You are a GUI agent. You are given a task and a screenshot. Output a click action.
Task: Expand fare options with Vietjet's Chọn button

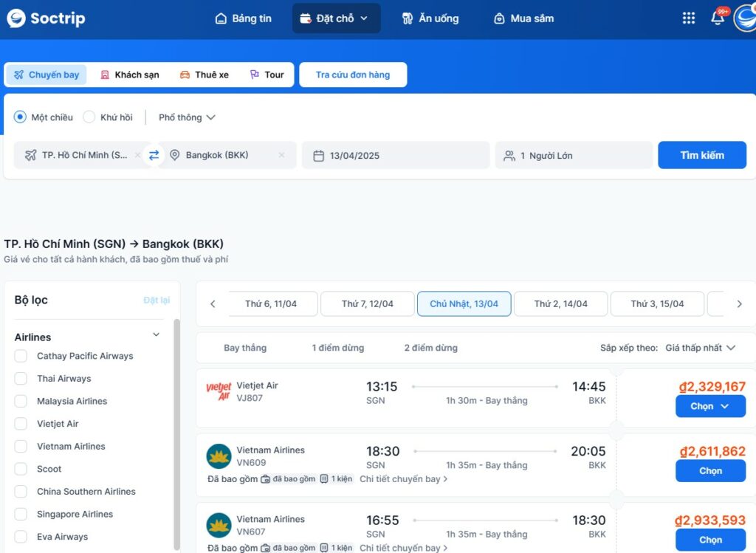710,406
